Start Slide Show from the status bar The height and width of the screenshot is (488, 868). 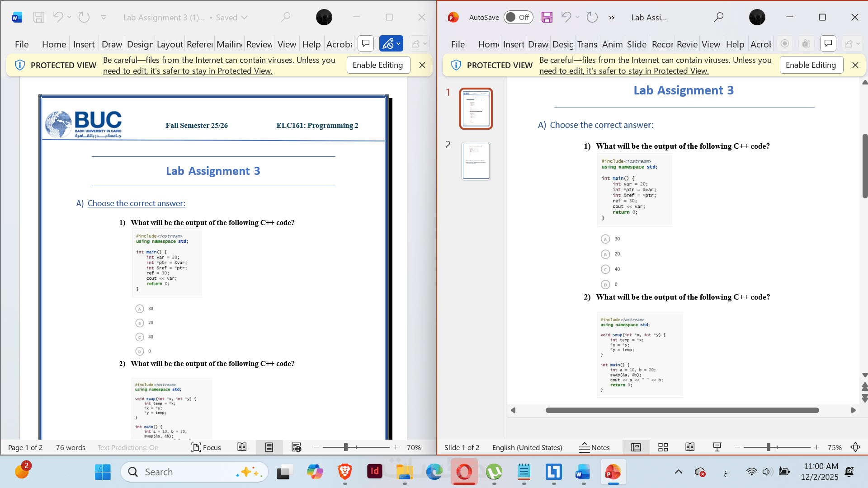coord(717,447)
